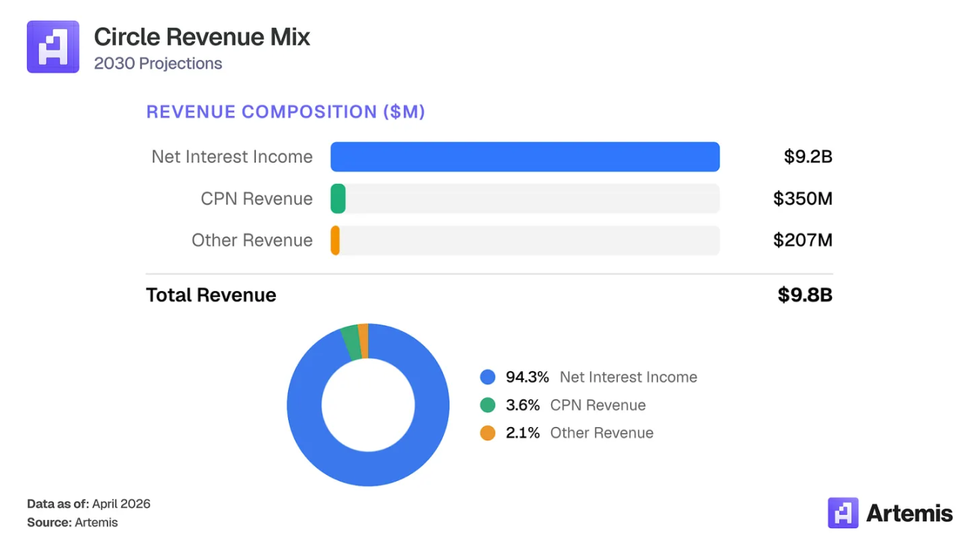Click the blue Net Interest Income bar
Viewport: 980px width, 549px height.
click(x=524, y=157)
